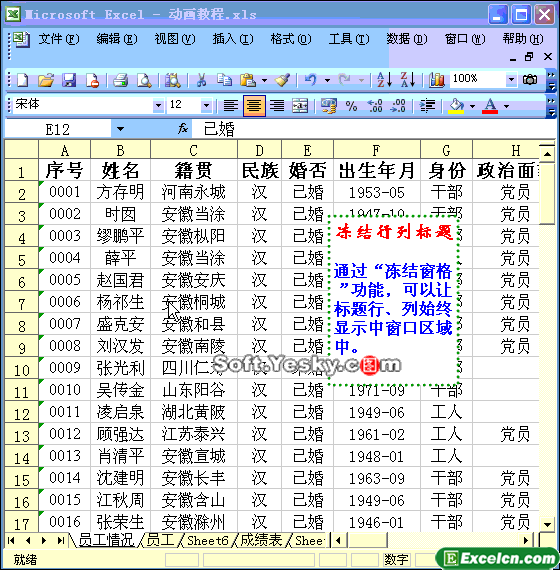Click the fx insert function button

point(183,129)
